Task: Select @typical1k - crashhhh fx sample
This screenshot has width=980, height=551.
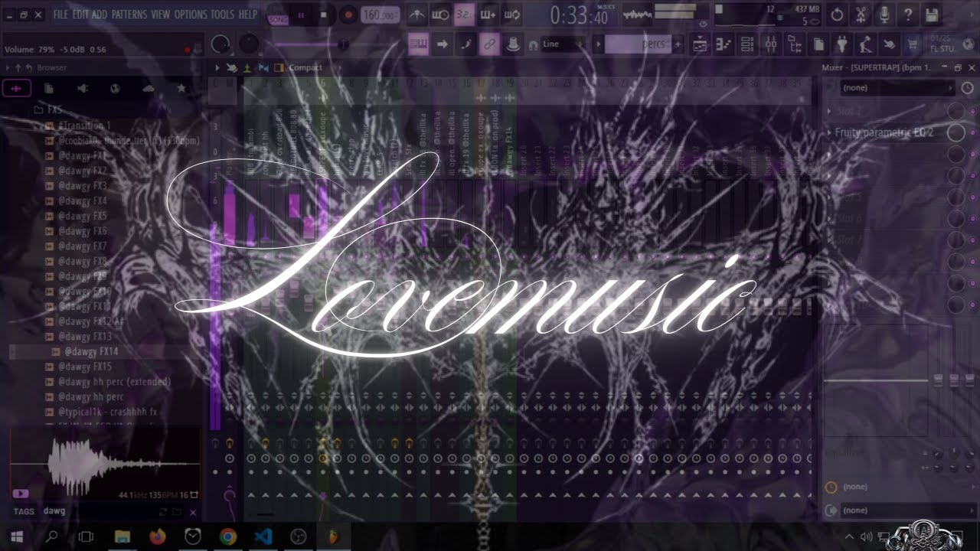Action: click(x=108, y=412)
